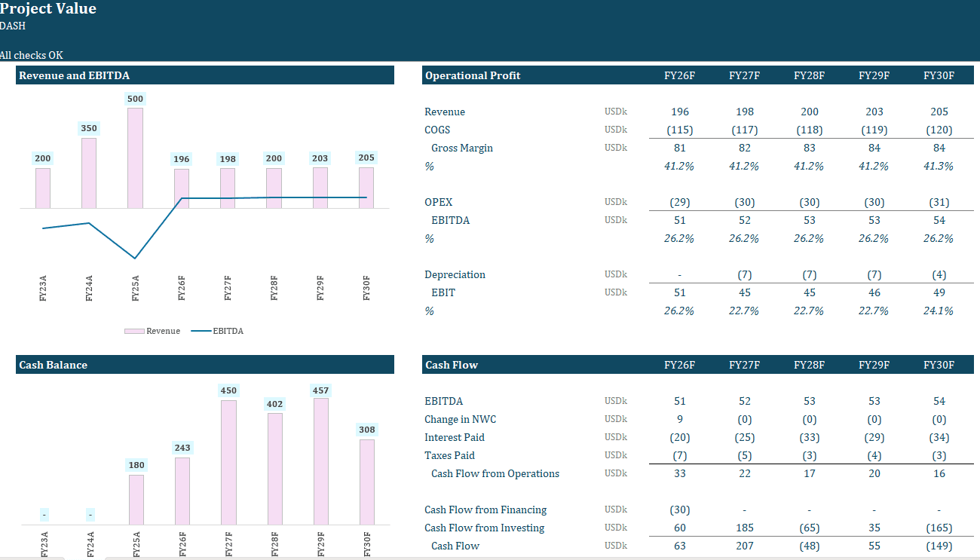980x560 pixels.
Task: Select the data label 350 above FY24A bar
Action: pos(89,128)
